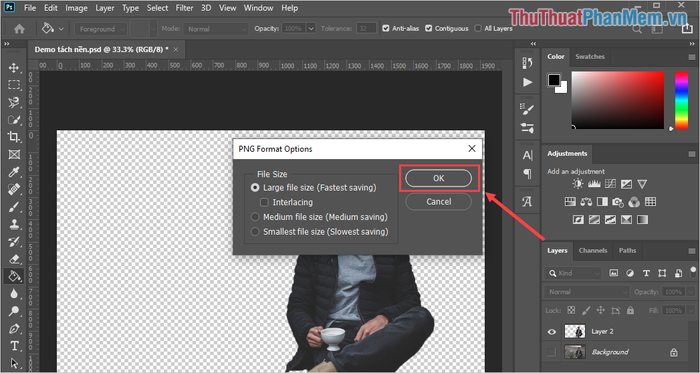
Task: Select the Brush tool
Action: coord(14,207)
